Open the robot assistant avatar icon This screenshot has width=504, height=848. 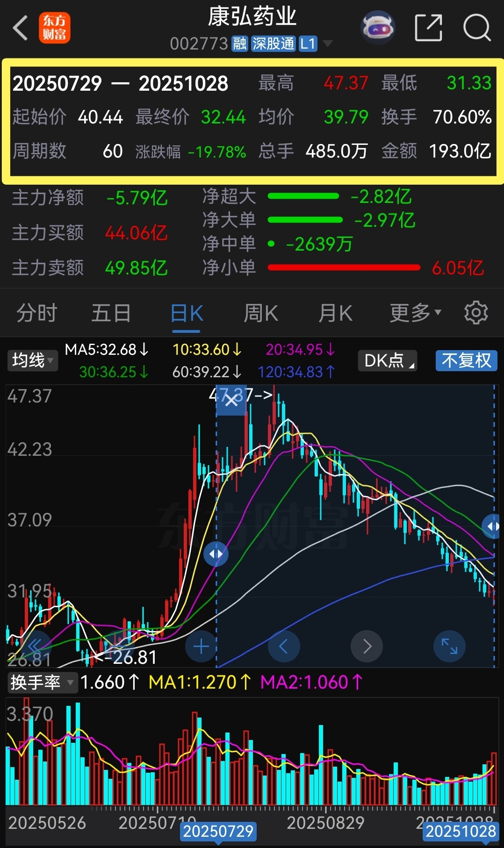click(378, 28)
